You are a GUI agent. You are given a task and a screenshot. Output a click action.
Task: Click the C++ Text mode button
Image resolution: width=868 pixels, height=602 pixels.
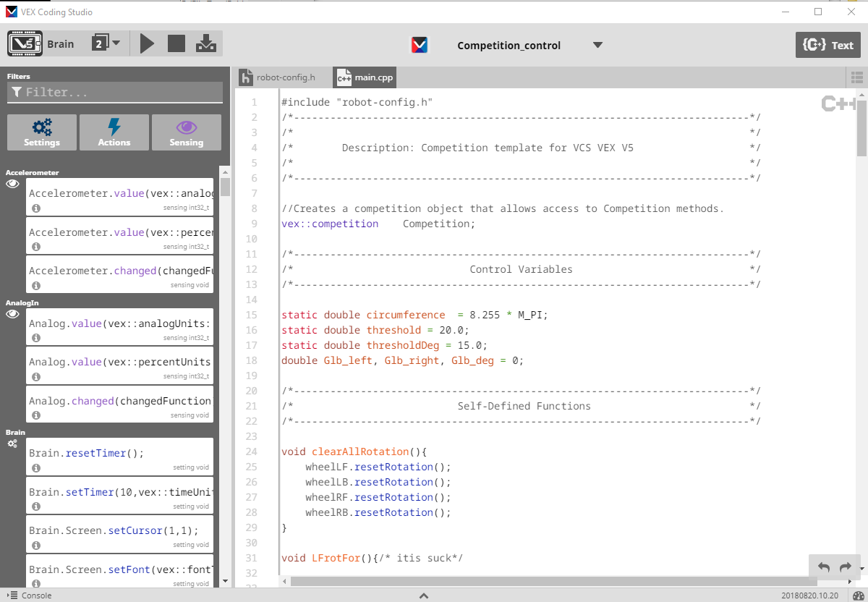(828, 45)
